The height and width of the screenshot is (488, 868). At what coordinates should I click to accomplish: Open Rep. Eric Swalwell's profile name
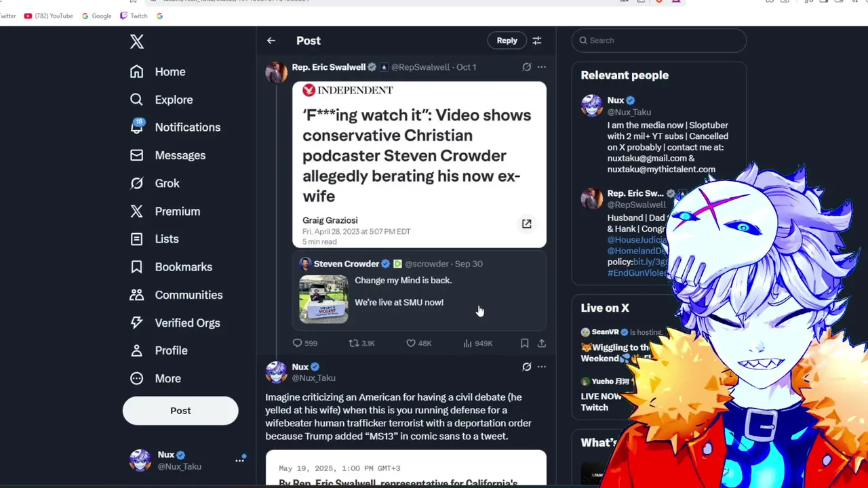point(329,67)
